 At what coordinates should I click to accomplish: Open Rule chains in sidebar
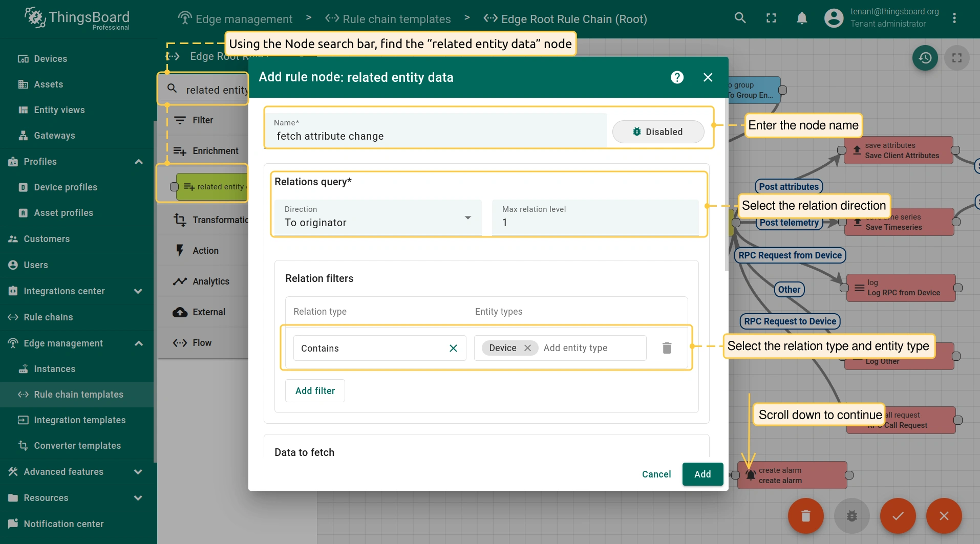point(48,317)
